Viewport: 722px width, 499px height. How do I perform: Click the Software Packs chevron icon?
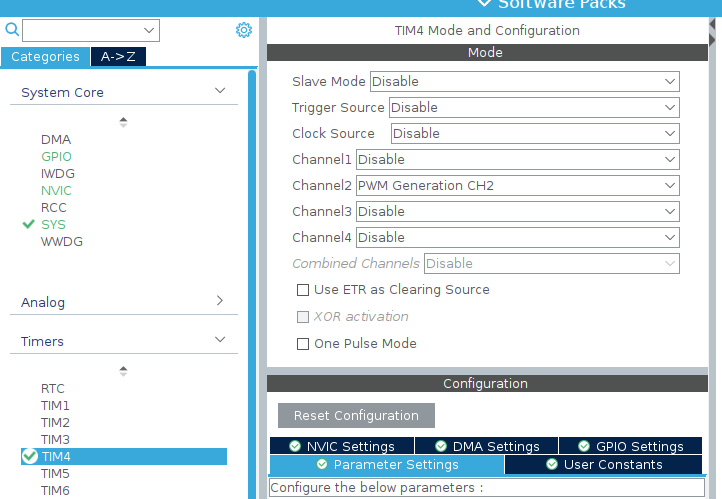click(x=485, y=4)
